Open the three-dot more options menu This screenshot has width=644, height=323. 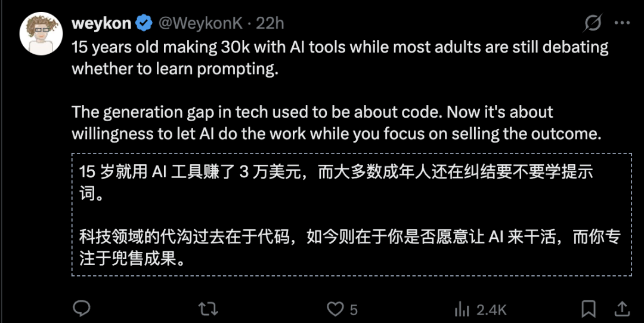click(x=622, y=23)
